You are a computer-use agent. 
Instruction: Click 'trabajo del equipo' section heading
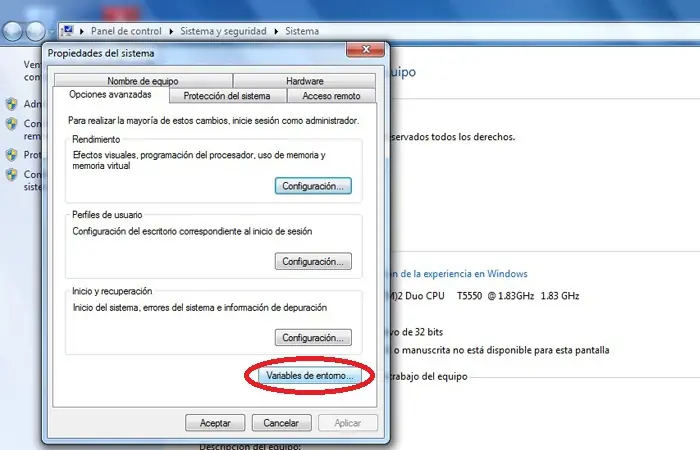(429, 376)
